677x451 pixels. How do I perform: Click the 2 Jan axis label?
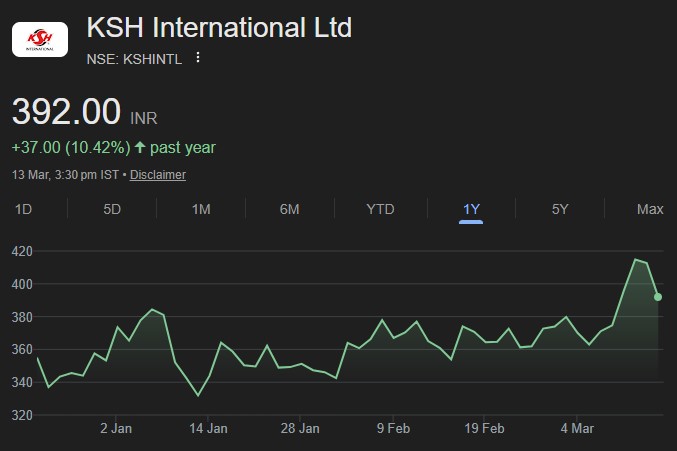click(116, 429)
